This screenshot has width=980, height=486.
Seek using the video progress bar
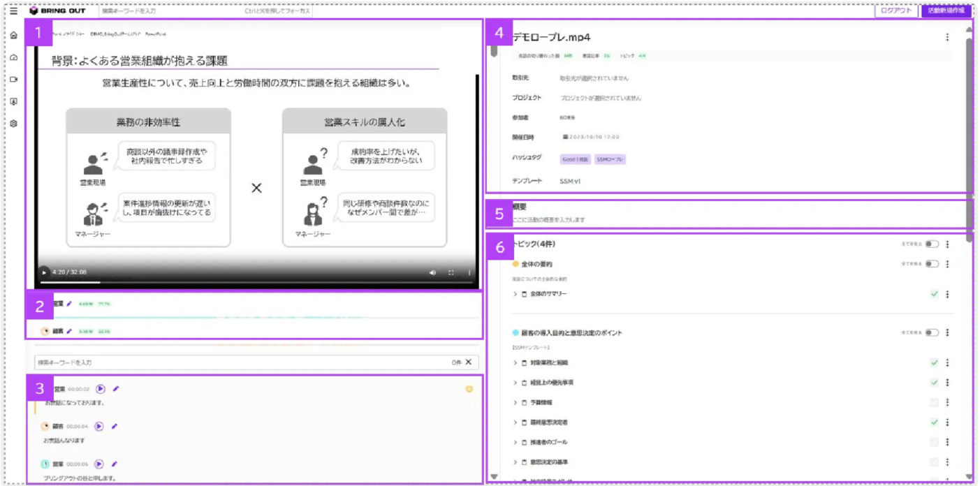click(x=257, y=282)
